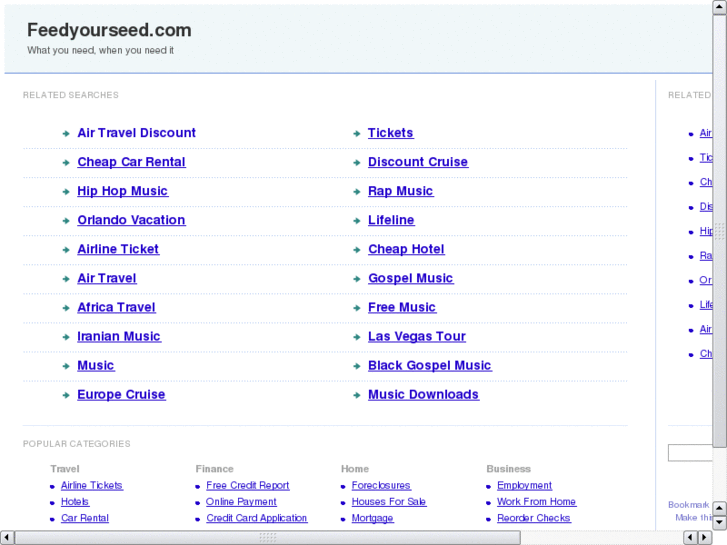Click the plain Music related search

point(96,365)
